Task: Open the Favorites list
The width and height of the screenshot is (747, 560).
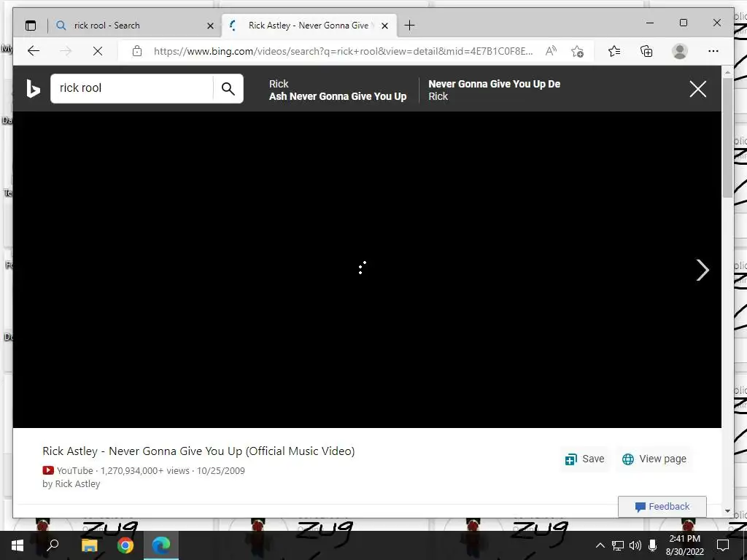Action: click(614, 51)
